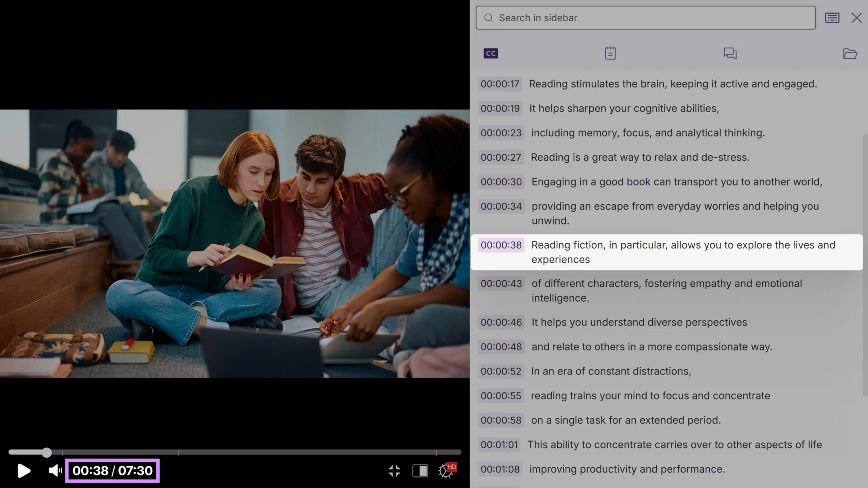Exit fullscreen mode

[394, 471]
